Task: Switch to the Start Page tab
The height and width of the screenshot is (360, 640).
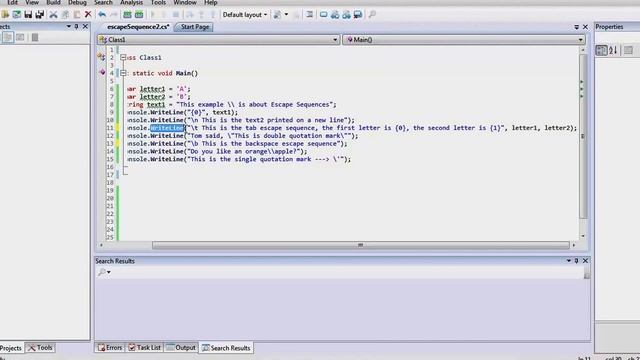Action: (195, 27)
